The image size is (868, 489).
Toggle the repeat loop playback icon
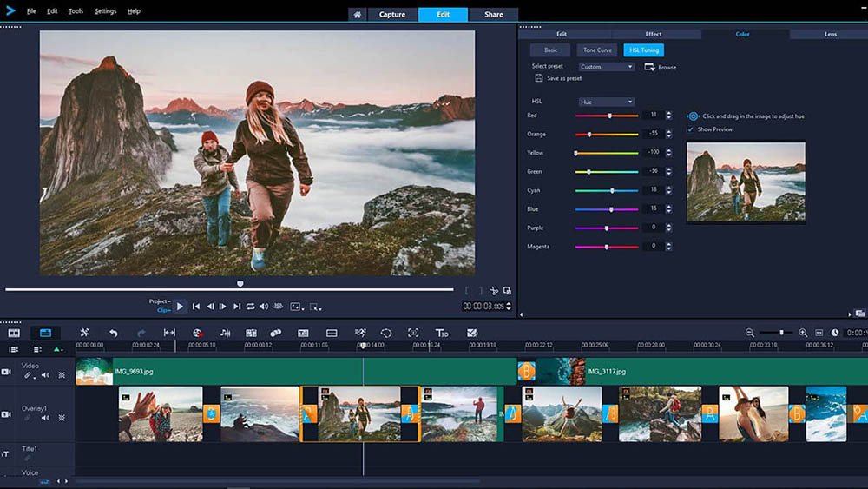point(250,307)
